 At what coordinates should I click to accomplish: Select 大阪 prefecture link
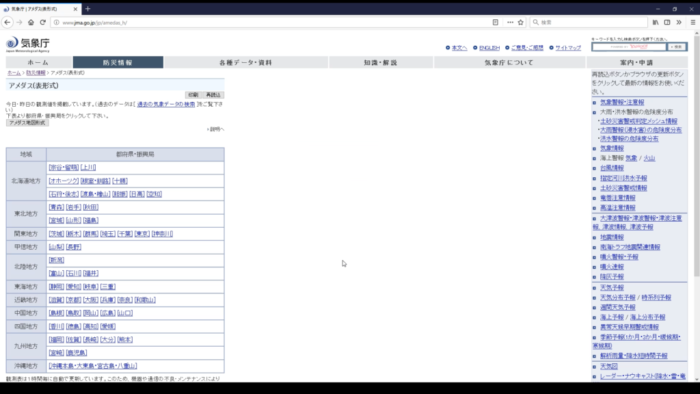coord(91,300)
